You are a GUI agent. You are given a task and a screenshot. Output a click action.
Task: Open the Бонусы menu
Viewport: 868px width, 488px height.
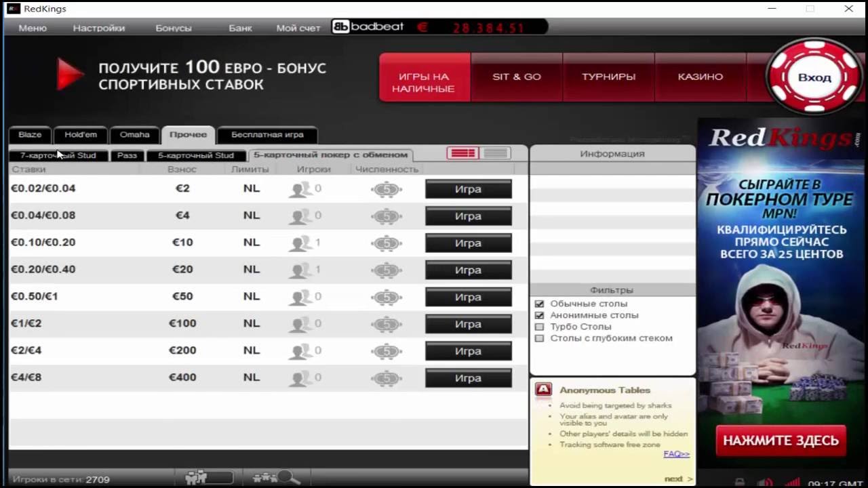tap(174, 28)
